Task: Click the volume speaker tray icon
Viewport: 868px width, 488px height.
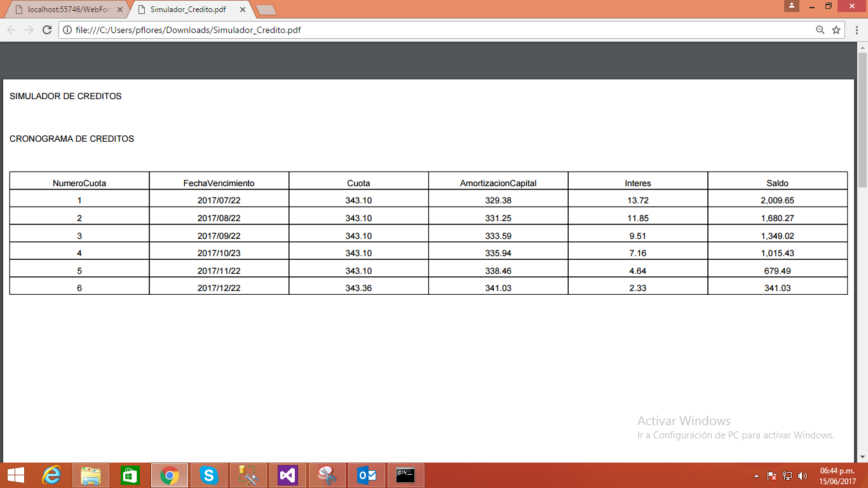Action: 803,476
